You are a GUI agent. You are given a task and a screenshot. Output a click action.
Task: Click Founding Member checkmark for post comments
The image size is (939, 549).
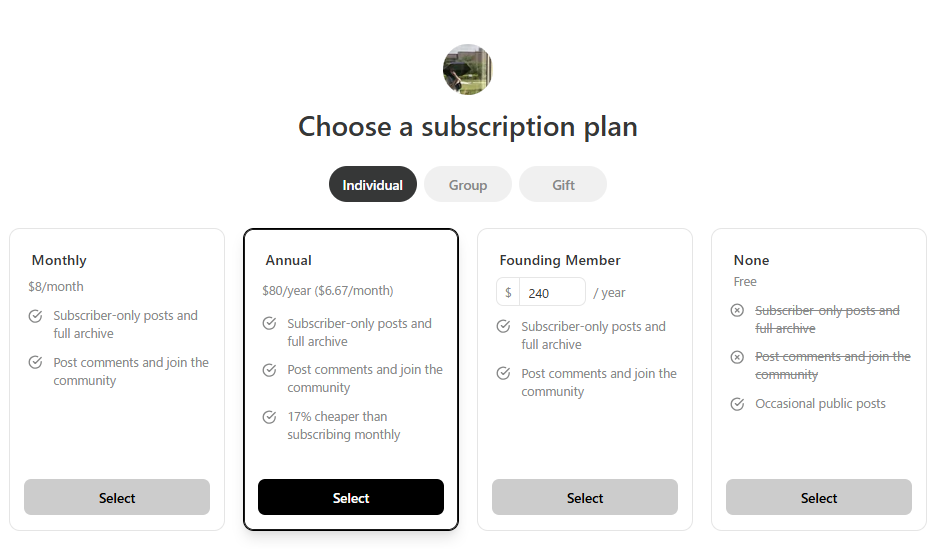coord(503,373)
